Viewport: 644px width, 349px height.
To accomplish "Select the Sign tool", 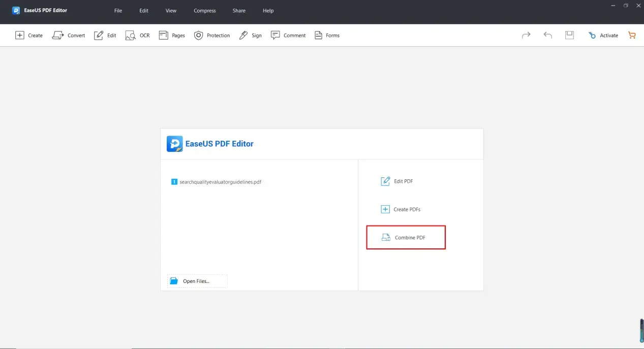I will pyautogui.click(x=251, y=36).
